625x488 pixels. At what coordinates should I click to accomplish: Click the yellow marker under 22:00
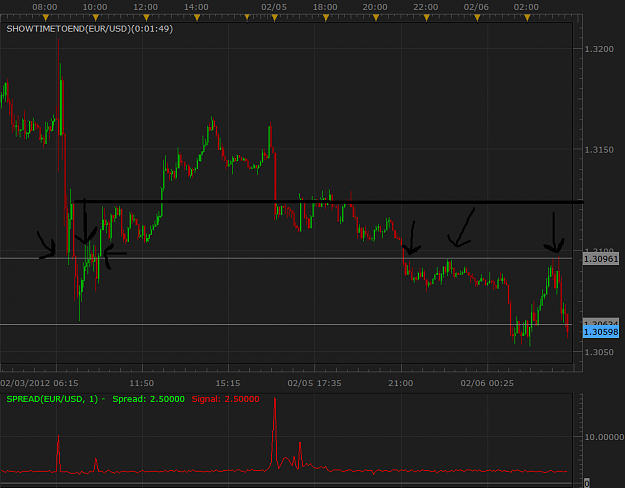point(427,18)
